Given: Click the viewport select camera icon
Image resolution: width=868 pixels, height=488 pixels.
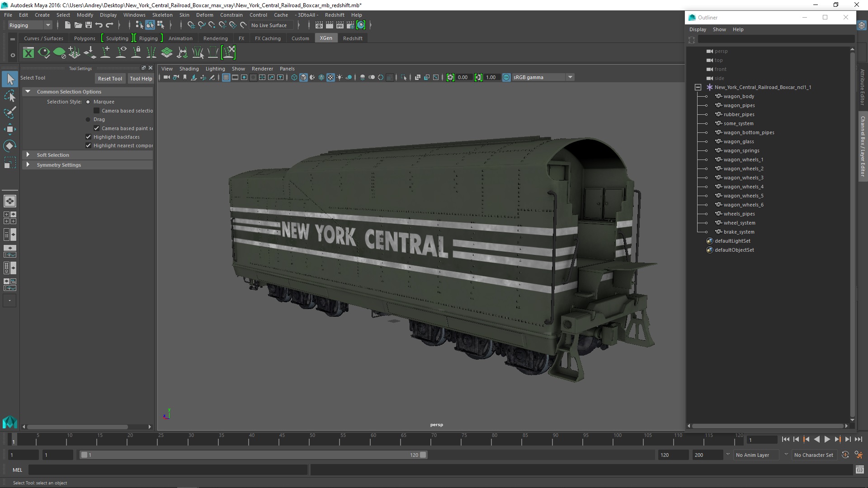Looking at the screenshot, I should (x=166, y=77).
